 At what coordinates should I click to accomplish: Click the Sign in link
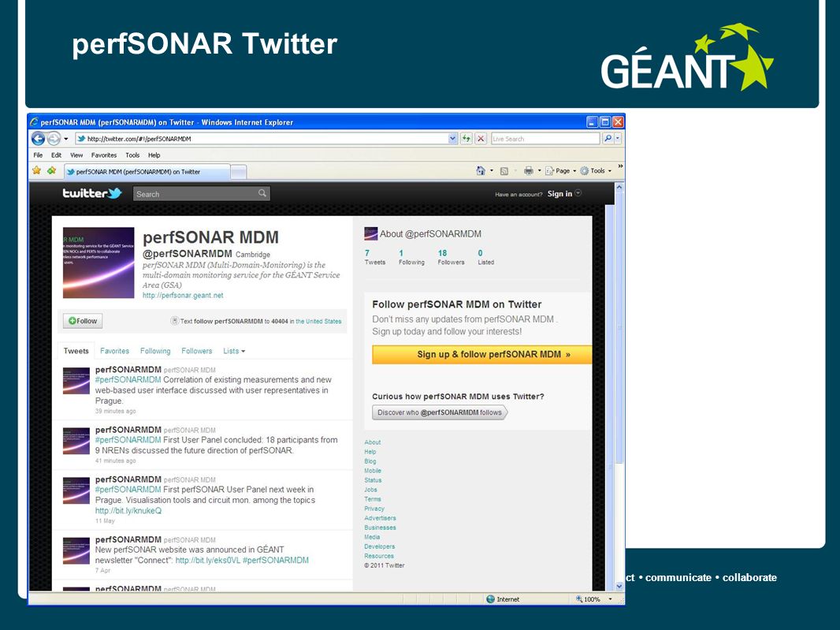pyautogui.click(x=559, y=193)
